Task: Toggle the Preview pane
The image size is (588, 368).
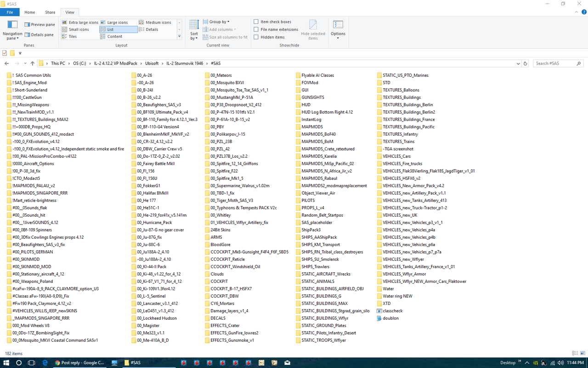Action: (x=41, y=24)
